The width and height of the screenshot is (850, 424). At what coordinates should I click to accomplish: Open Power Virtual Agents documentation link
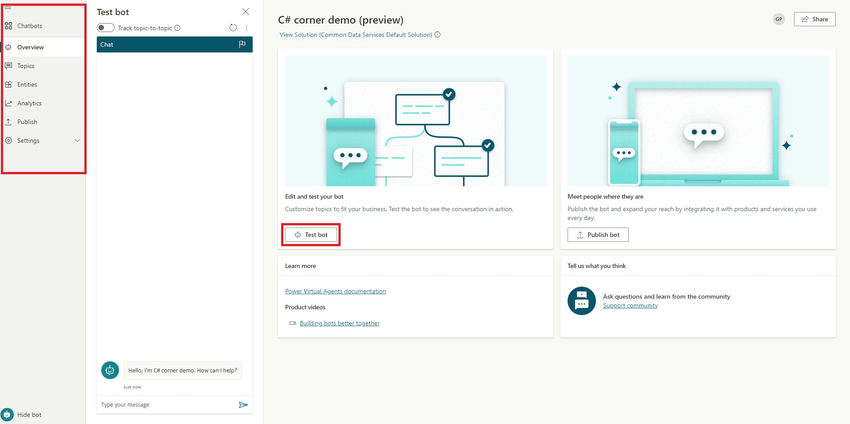pos(336,291)
